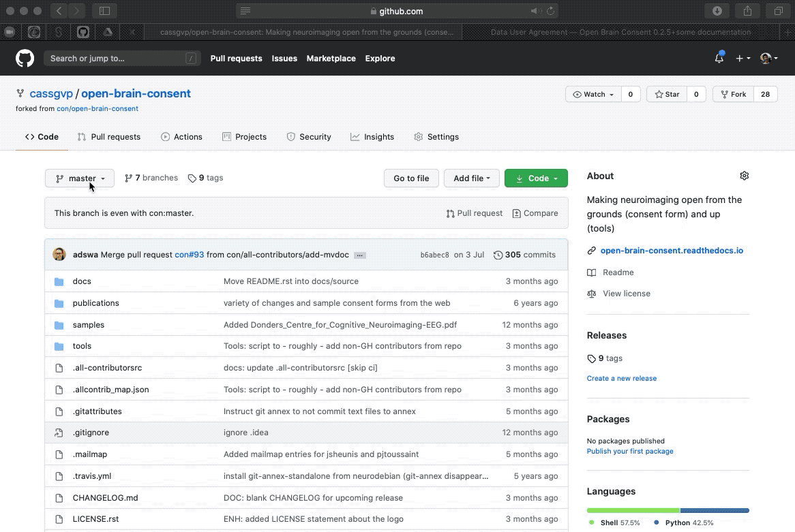Click the Search or jump to field

121,59
